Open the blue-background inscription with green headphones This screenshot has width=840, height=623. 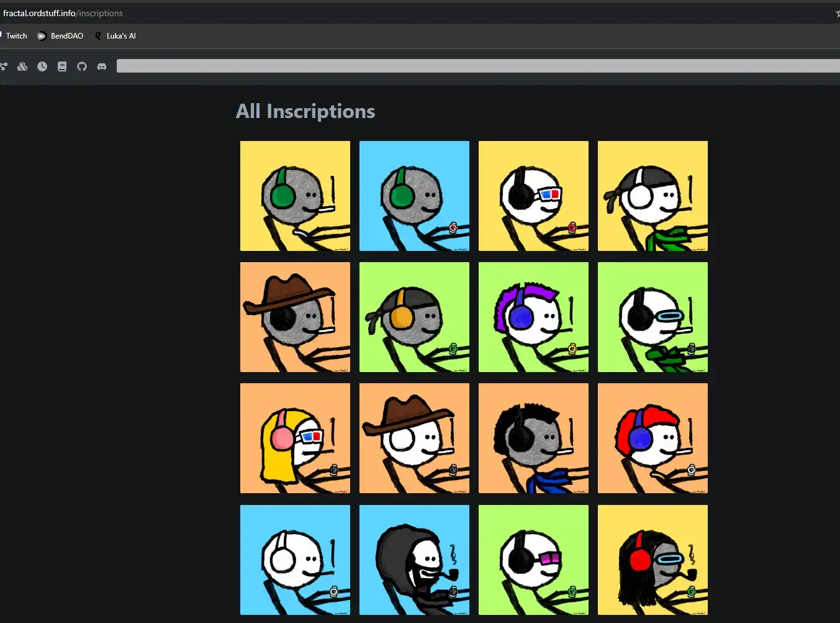click(414, 196)
